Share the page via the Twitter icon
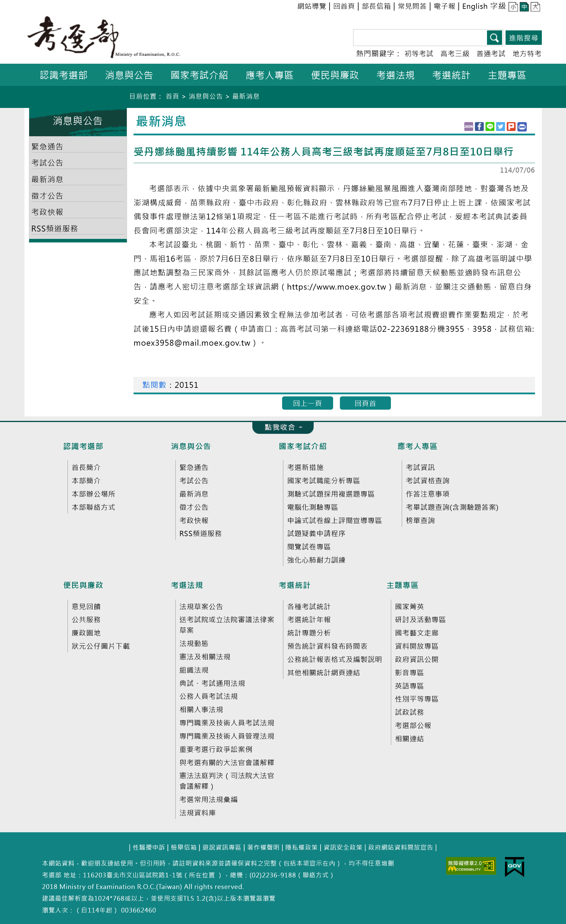566x924 pixels. (x=500, y=127)
